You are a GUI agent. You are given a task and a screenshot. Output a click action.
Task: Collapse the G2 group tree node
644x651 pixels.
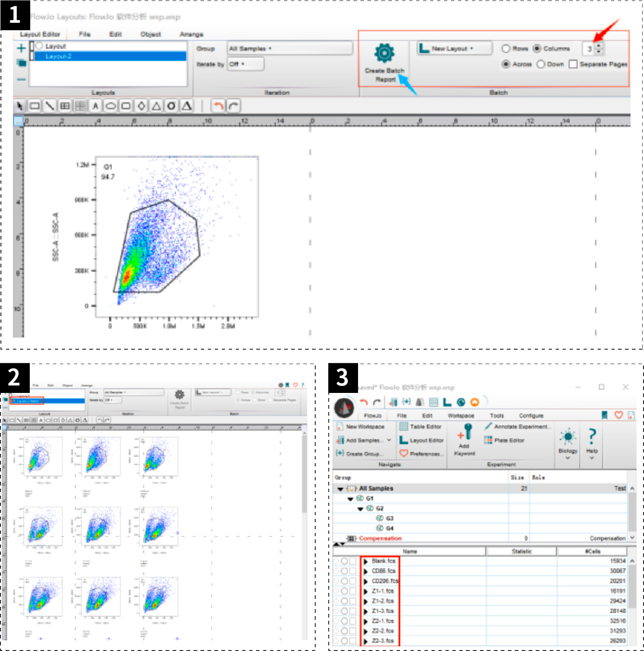pos(360,509)
